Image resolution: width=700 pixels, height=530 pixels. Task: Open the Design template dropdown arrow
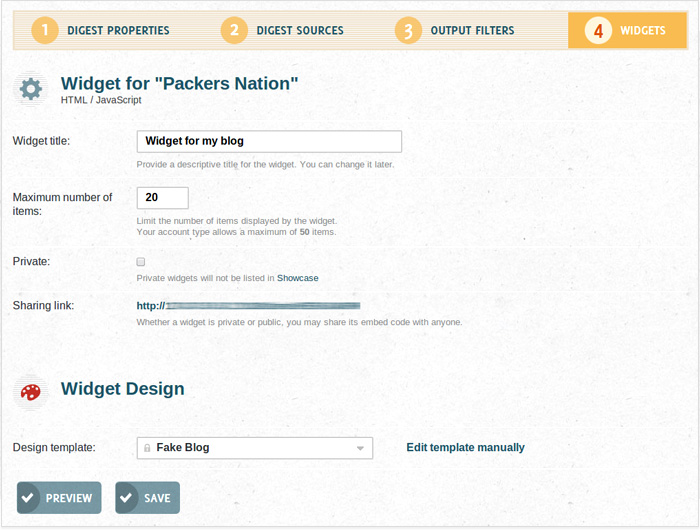(360, 448)
